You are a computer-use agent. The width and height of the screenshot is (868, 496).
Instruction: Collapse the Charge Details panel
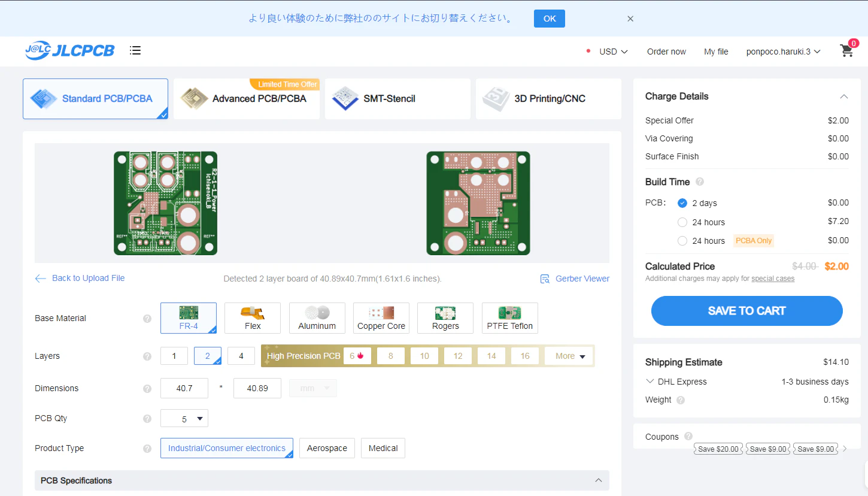843,96
